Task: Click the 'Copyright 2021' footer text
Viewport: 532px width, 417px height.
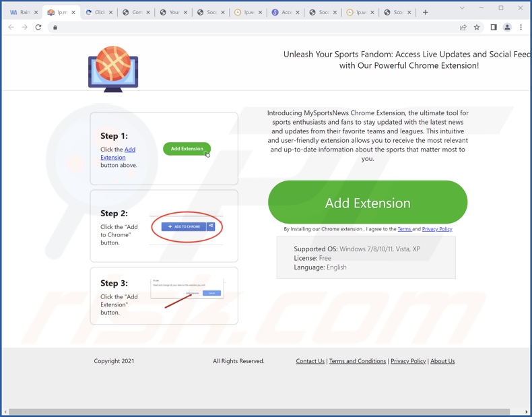Action: (114, 361)
